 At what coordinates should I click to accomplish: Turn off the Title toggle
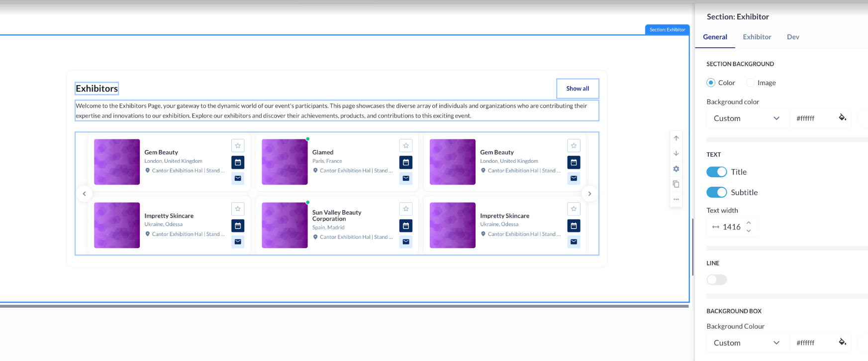716,172
